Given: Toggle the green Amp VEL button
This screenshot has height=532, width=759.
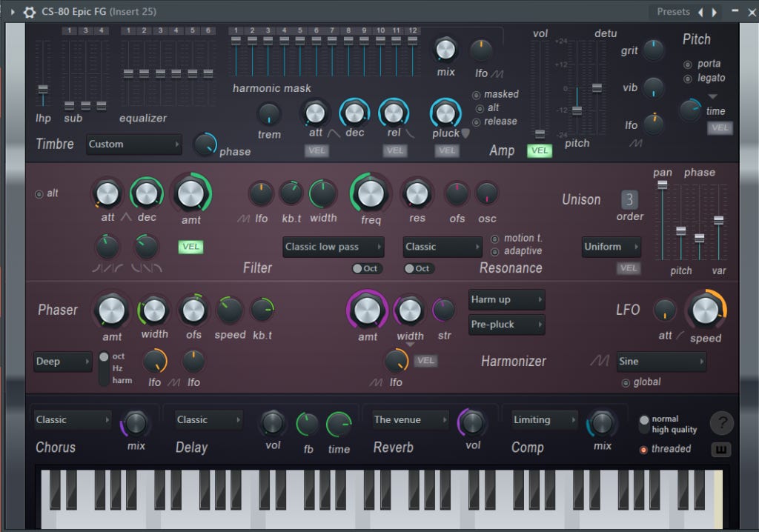Looking at the screenshot, I should [540, 151].
